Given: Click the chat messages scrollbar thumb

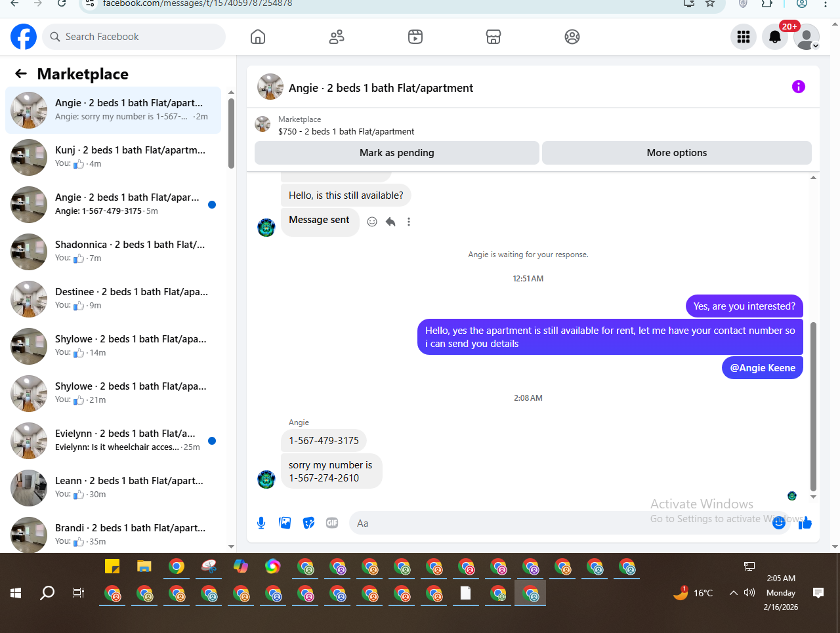Looking at the screenshot, I should (814, 406).
